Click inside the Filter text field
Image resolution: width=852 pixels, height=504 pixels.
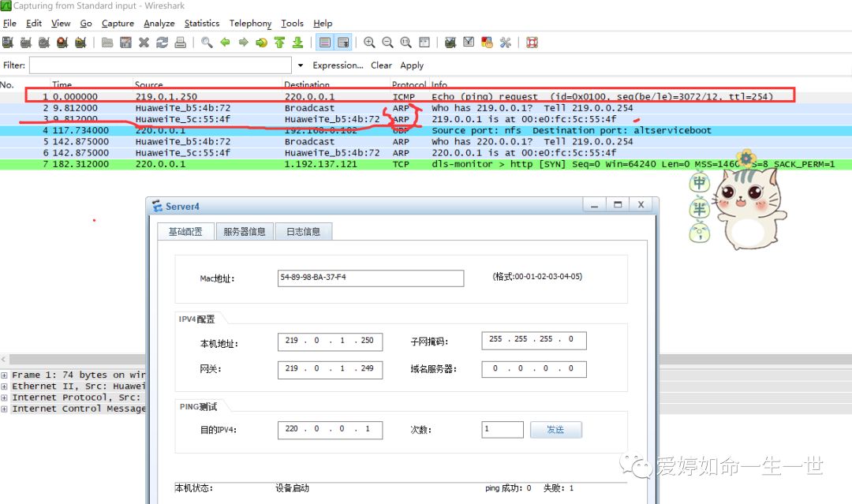[160, 65]
